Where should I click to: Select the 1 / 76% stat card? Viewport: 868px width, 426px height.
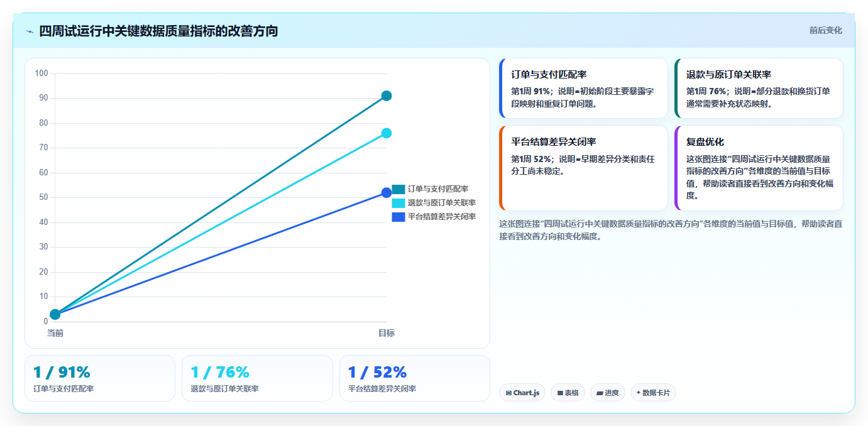tap(257, 378)
